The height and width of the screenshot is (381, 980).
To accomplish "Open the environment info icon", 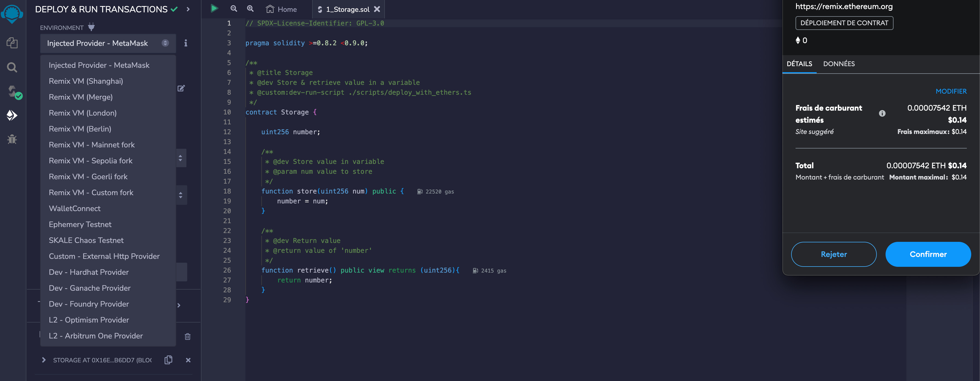I will (186, 43).
